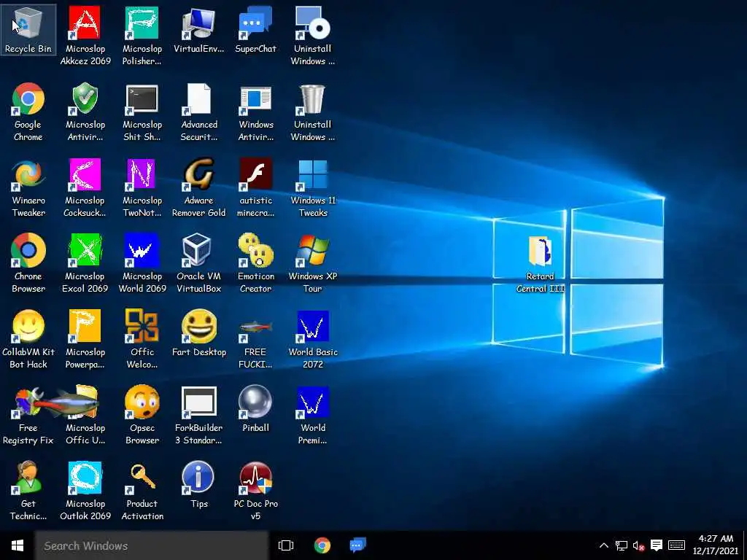This screenshot has height=560, width=747.
Task: Click Show desktop strip at taskbar edge
Action: (745, 545)
